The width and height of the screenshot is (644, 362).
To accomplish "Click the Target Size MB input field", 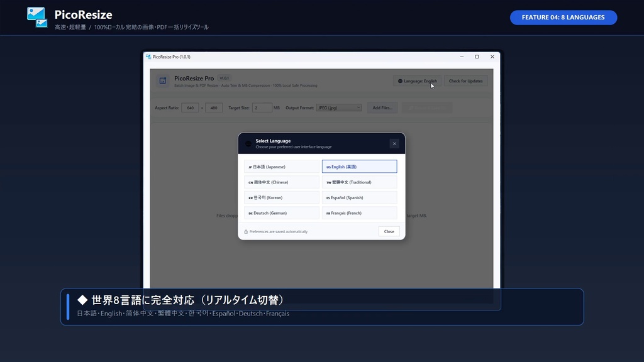I will (262, 108).
